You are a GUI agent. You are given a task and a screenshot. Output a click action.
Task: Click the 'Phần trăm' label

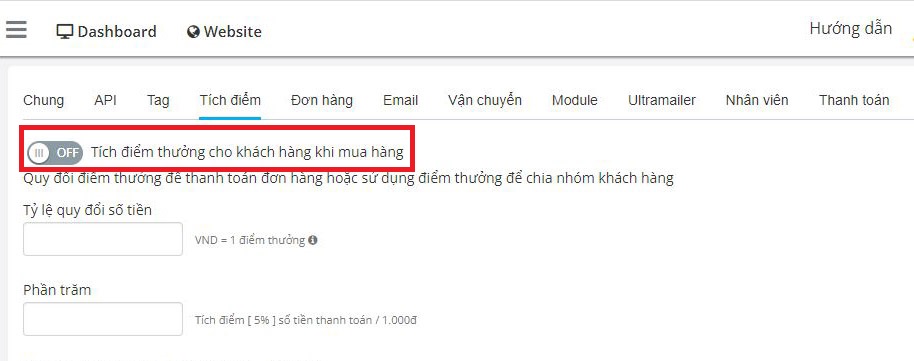(x=57, y=290)
